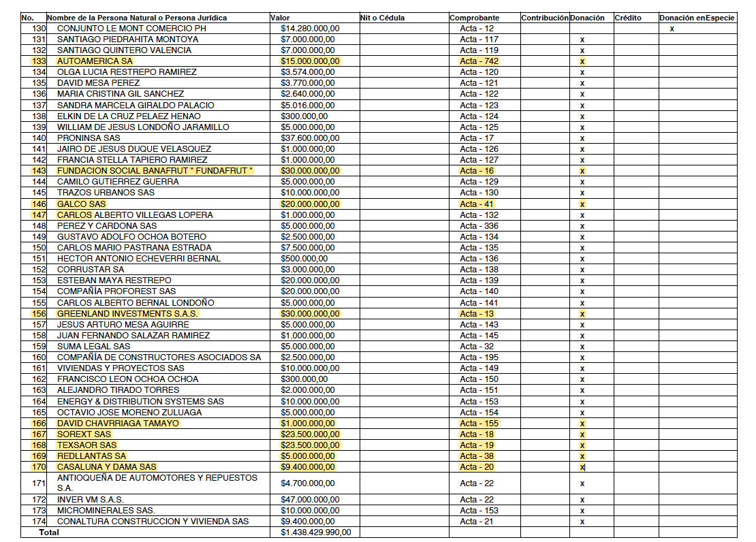Click 'Acta - 16' cell

click(477, 171)
